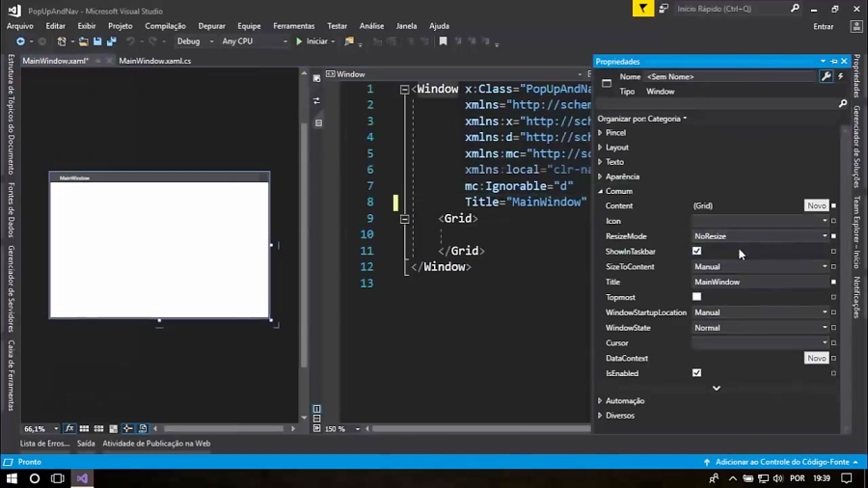Screen dimensions: 868x488
Task: Enable the Topmost checkbox
Action: [x=696, y=297]
